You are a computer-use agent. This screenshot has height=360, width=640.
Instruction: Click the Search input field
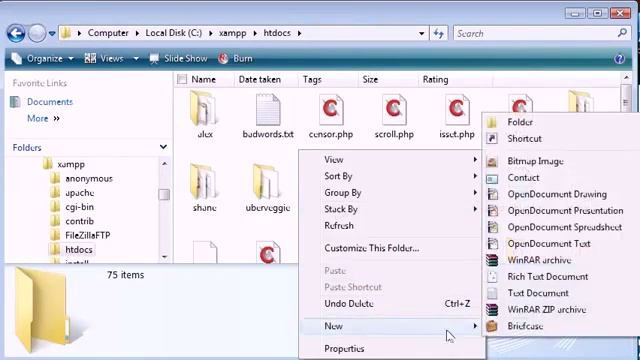pos(535,33)
